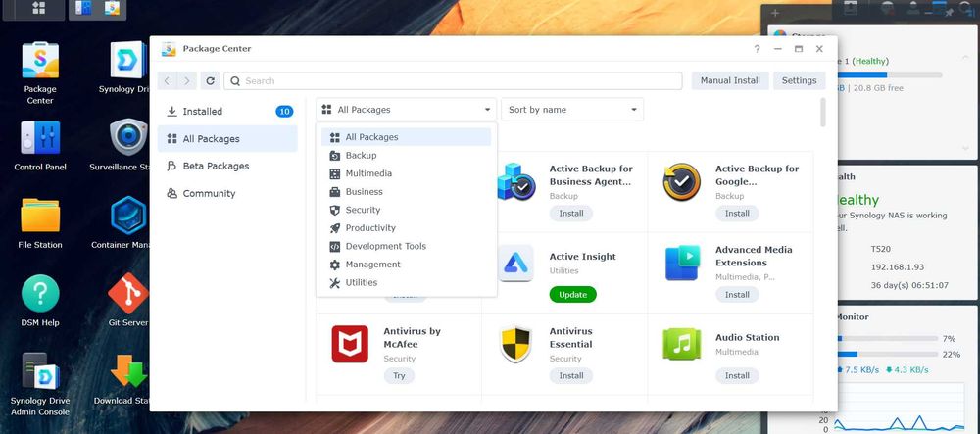
Task: Select All Packages in the open category list
Action: point(407,137)
